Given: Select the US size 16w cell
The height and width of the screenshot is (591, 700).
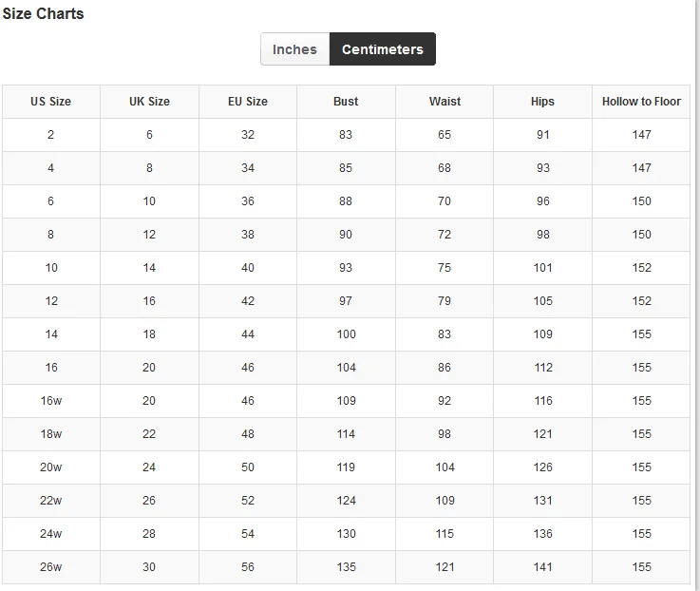Looking at the screenshot, I should tap(51, 401).
